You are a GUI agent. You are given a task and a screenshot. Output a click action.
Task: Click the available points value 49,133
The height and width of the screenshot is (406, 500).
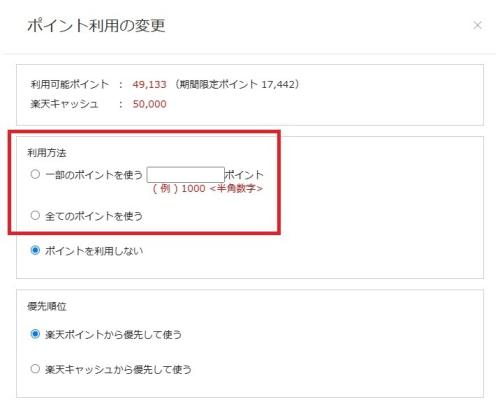click(149, 84)
